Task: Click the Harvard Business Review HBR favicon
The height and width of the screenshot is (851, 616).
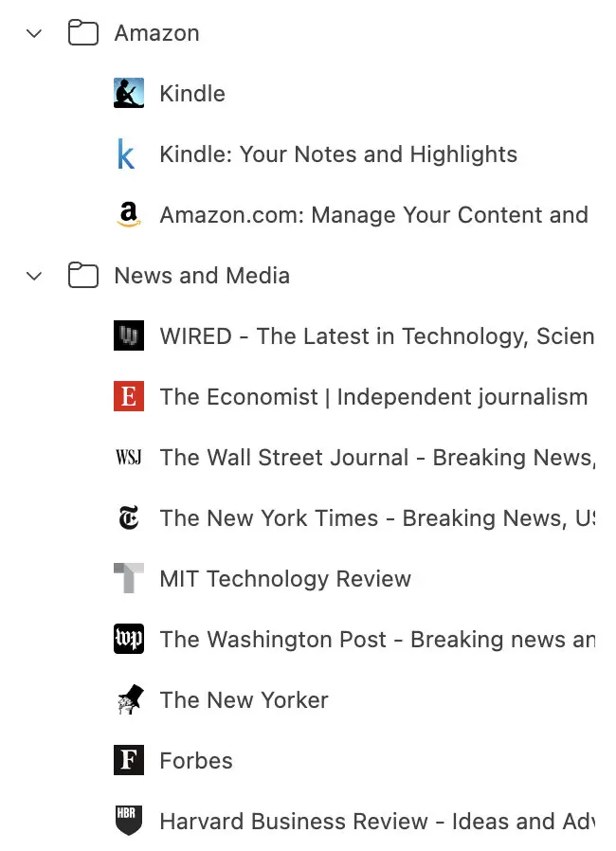Action: 128,822
